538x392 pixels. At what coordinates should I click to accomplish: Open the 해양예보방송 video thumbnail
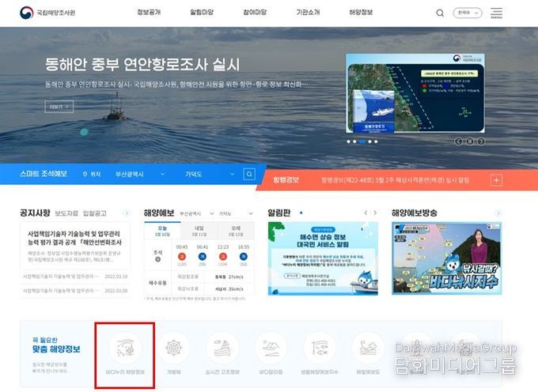click(447, 259)
